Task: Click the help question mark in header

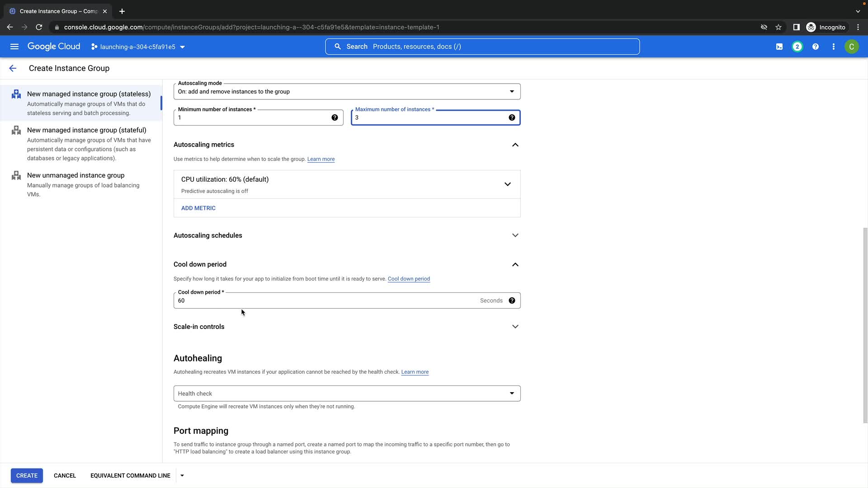Action: (816, 47)
